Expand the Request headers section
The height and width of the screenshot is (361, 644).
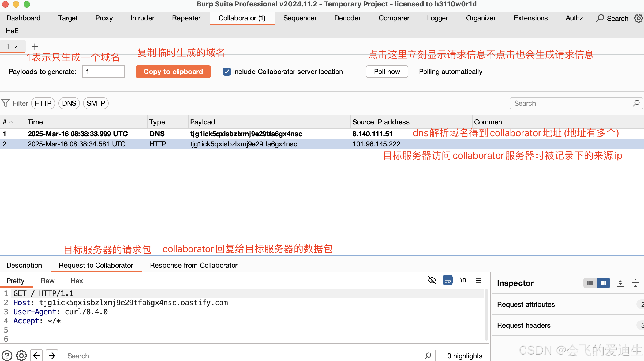[524, 325]
